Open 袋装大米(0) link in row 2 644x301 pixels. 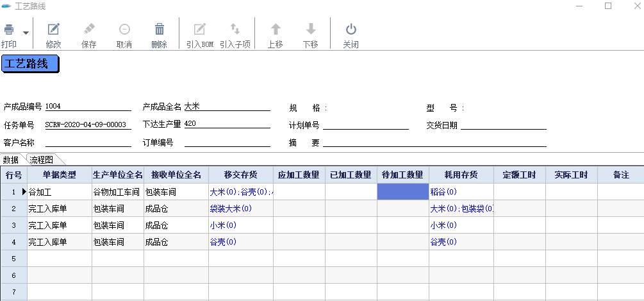pos(231,209)
